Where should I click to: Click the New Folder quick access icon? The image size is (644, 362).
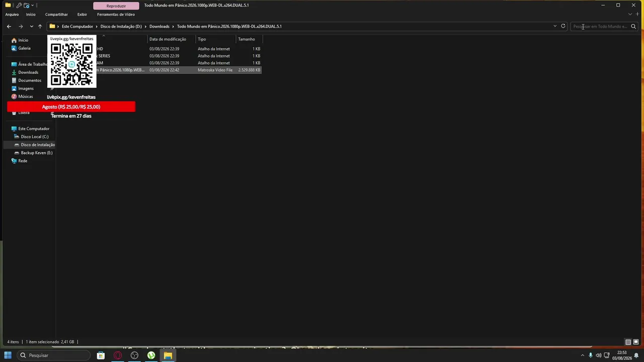pos(26,5)
